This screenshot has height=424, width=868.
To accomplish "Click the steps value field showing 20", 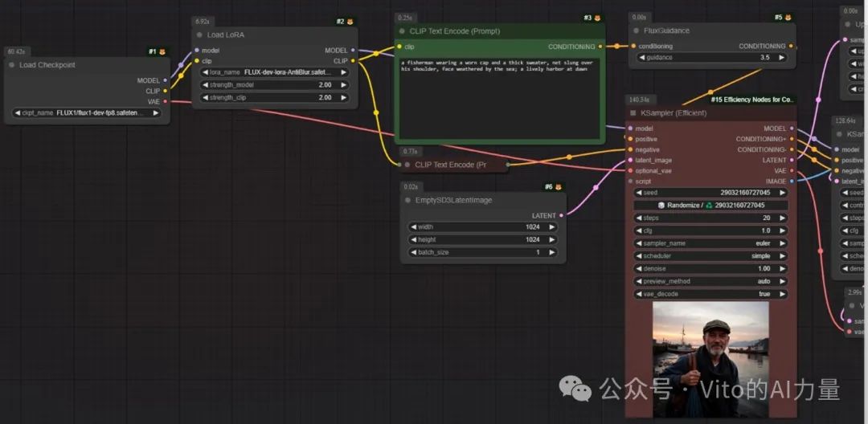I will 710,218.
